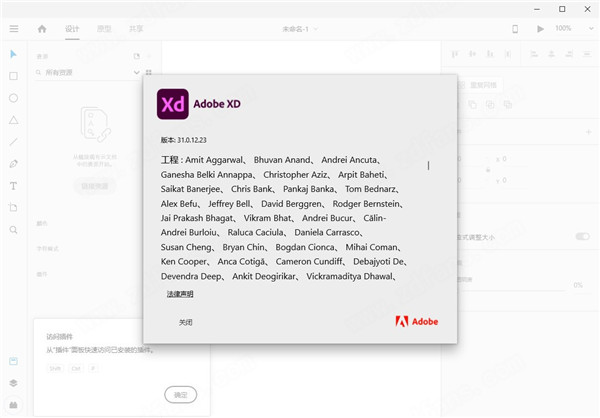
Task: Click the Exclude Overlap boolean icon
Action: click(508, 104)
